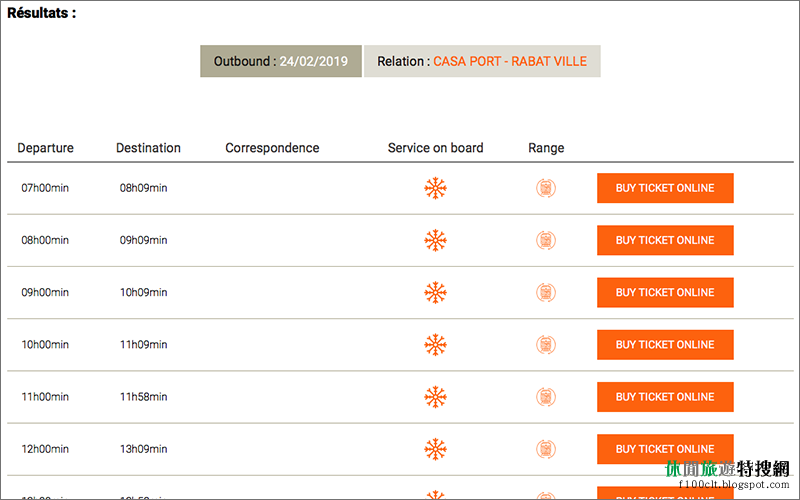Click the snowflake service icon in 09h00min row
Viewport: 800px width, 500px height.
click(435, 292)
